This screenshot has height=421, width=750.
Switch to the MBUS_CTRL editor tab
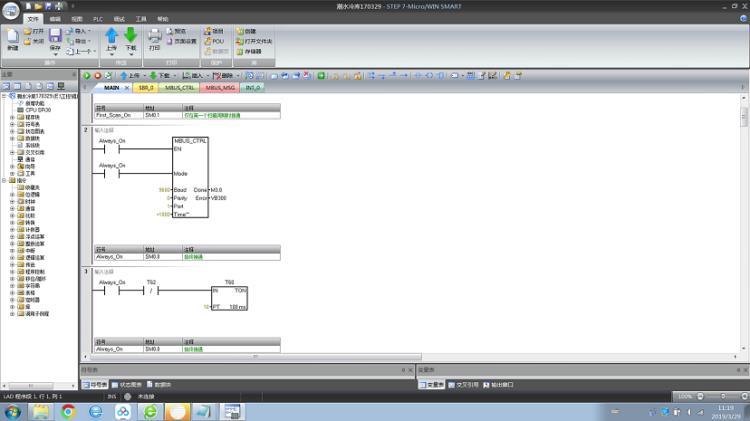[x=179, y=88]
